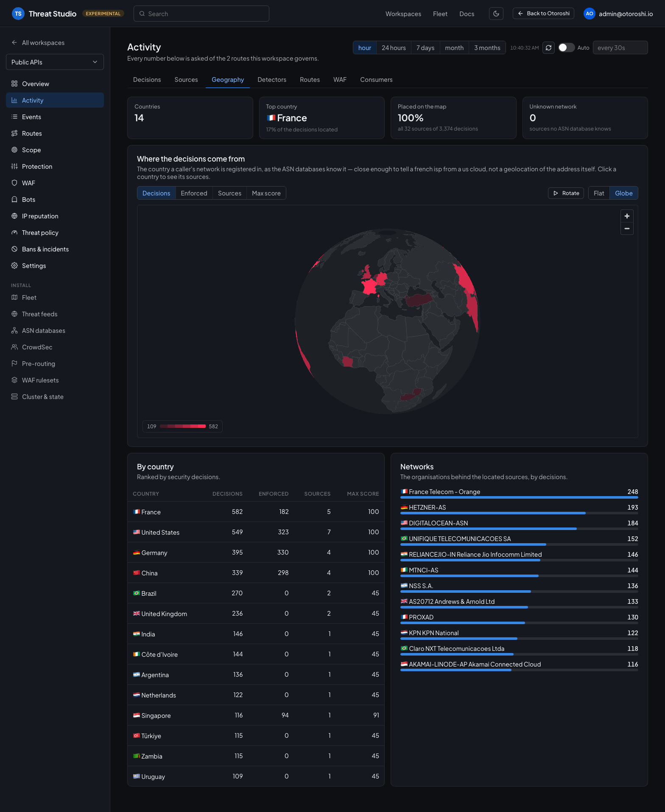665x812 pixels.
Task: Click the refresh icon next to timestamp
Action: click(x=548, y=47)
